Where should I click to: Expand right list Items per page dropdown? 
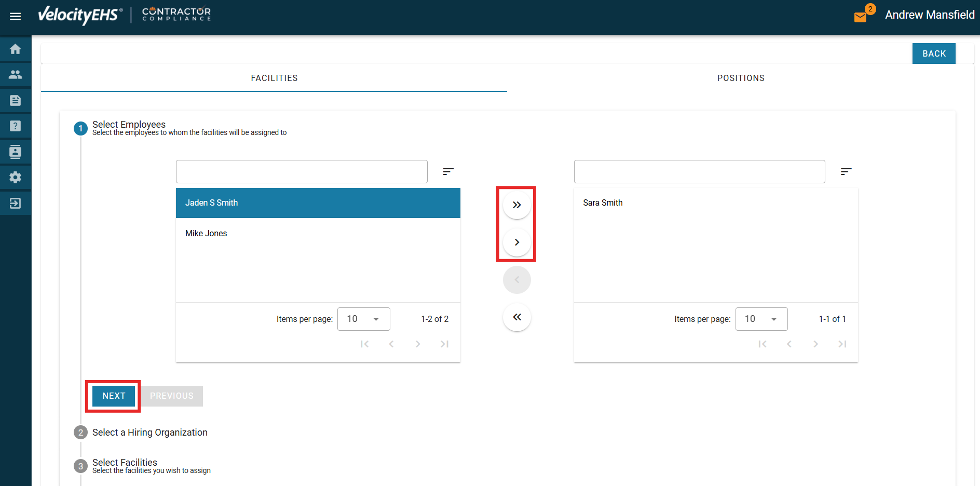point(761,319)
